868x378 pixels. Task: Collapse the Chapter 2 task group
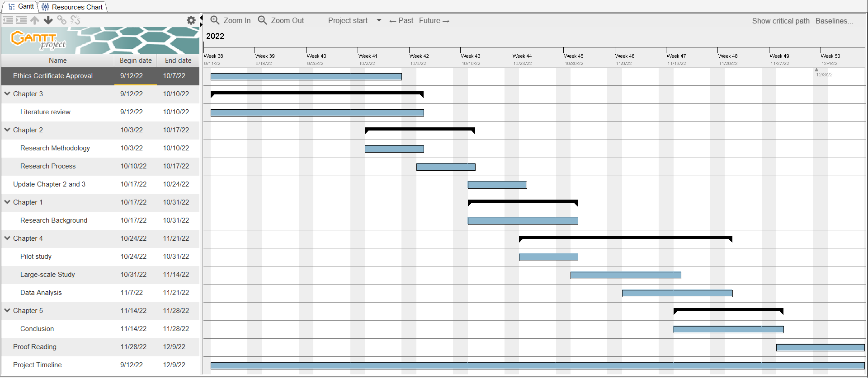pyautogui.click(x=7, y=130)
